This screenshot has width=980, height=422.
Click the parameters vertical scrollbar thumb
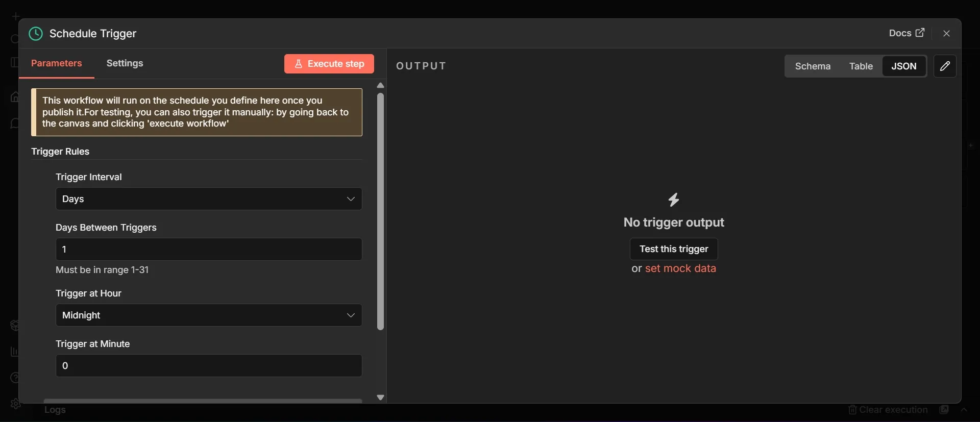tap(380, 211)
